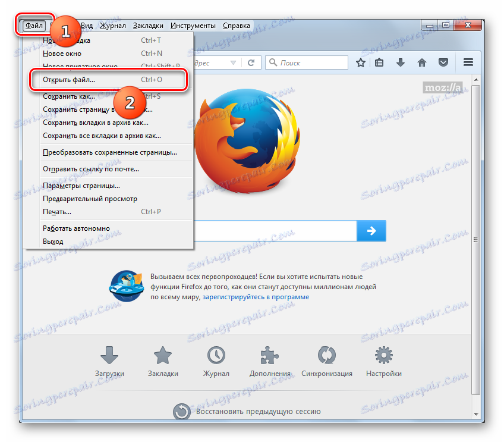Screen dimensions: 504x442
Task: Click Восстановить предыдущую сессию
Action: (247, 412)
